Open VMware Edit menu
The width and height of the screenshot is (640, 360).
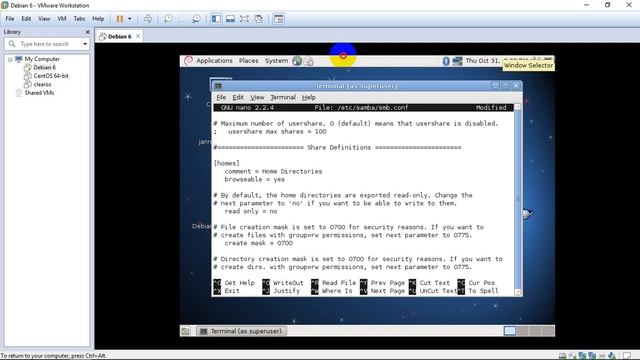[x=26, y=19]
